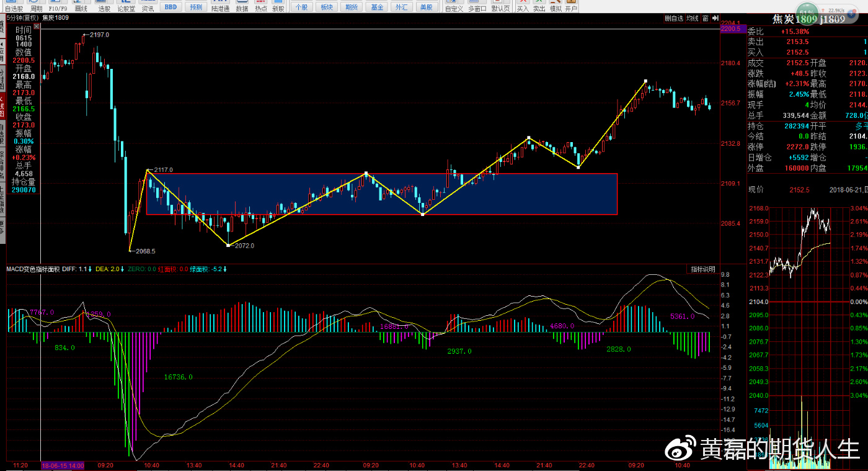
Task: Click the green 51% floating speed ball
Action: [807, 12]
